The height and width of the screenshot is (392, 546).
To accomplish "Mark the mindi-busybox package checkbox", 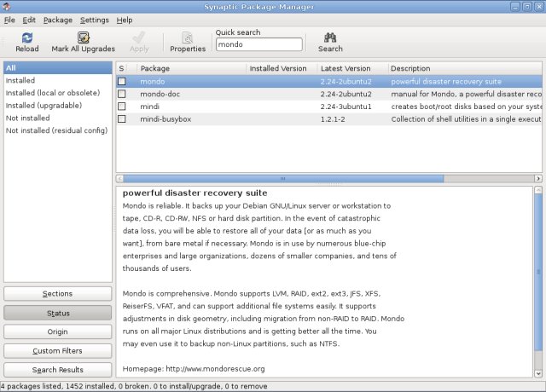I will (122, 119).
